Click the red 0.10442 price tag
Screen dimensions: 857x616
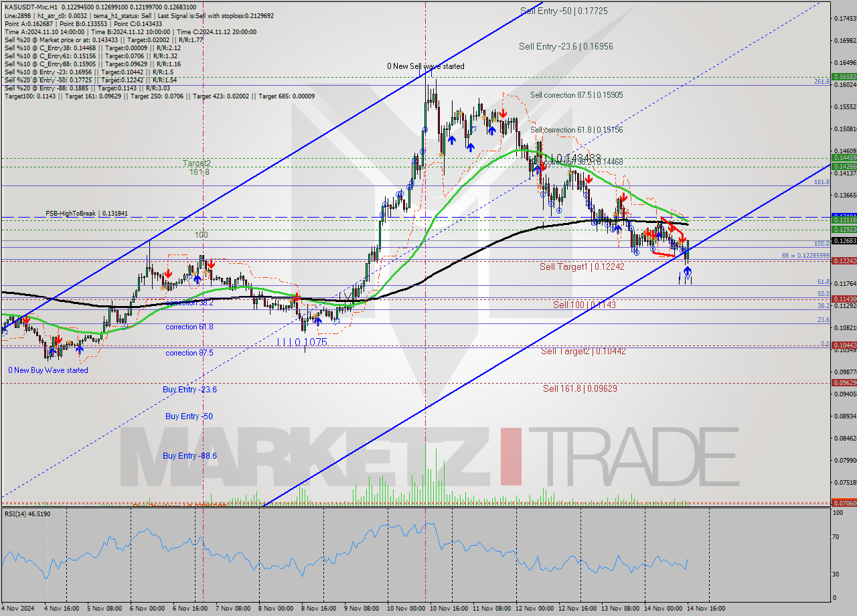coord(844,345)
